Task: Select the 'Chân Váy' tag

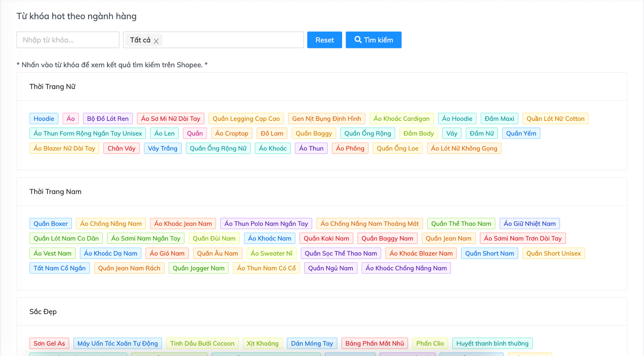Action: [x=121, y=148]
